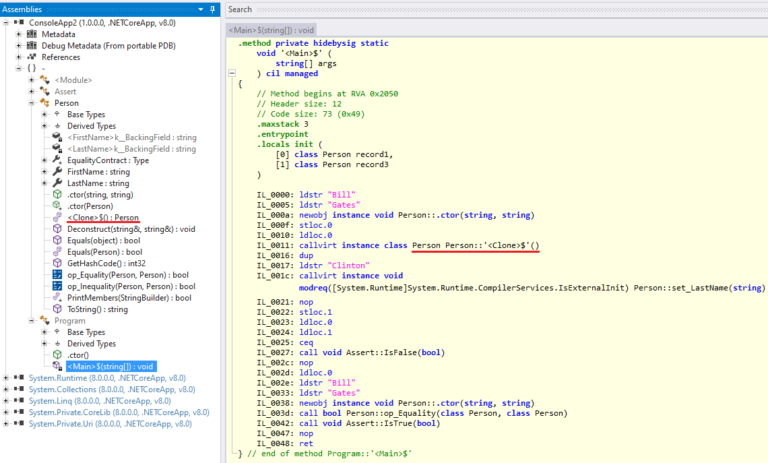768x463 pixels.
Task: Click the EqualityContract property wrench icon
Action: 57,160
